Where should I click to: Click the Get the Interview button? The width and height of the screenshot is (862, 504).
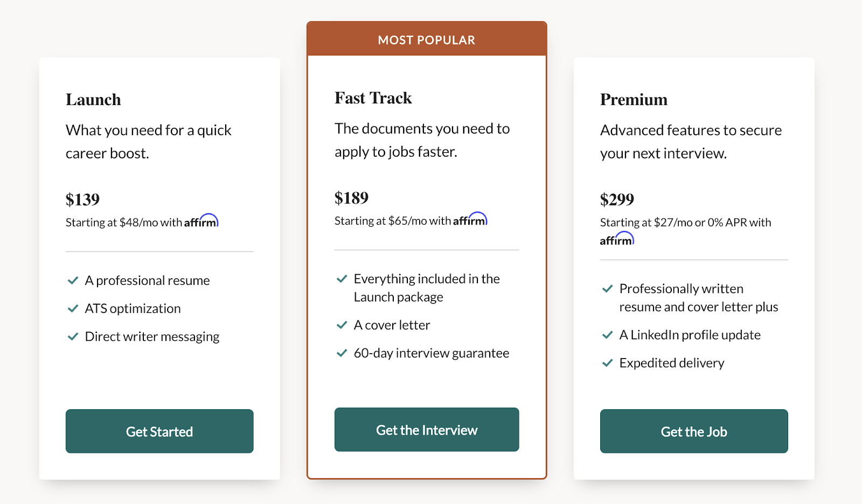pyautogui.click(x=427, y=430)
